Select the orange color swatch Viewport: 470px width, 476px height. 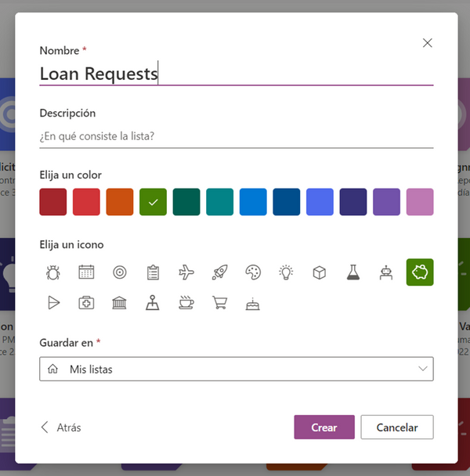click(120, 202)
